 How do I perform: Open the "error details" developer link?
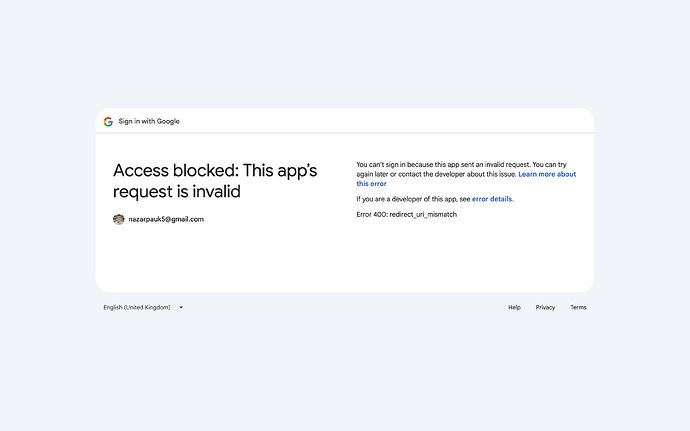[x=492, y=199]
